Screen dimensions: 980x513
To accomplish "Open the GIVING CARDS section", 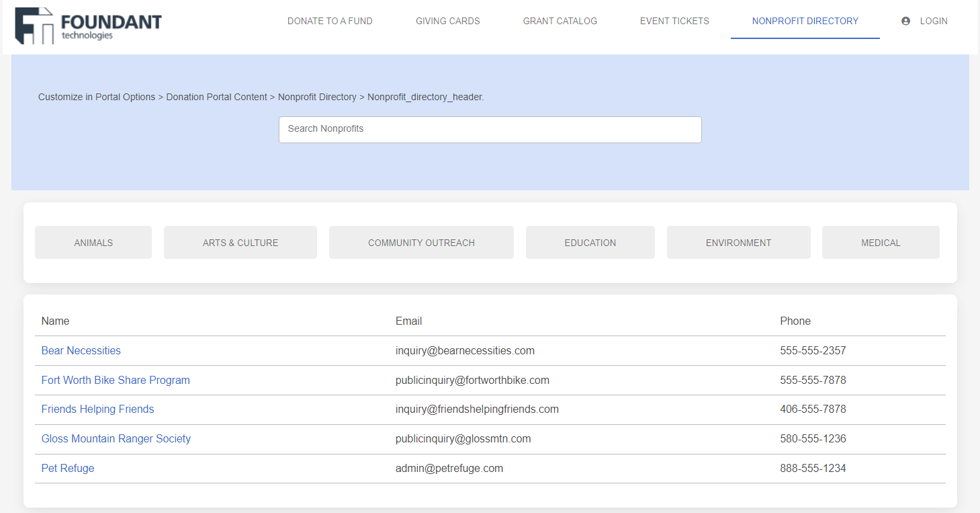I will [447, 21].
